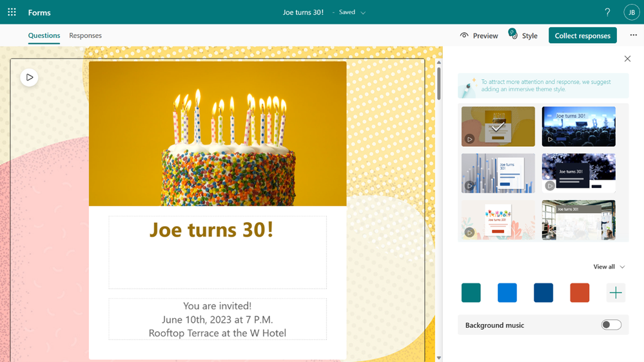The height and width of the screenshot is (362, 644).
Task: Play the theme animation in the form canvas
Action: click(29, 77)
